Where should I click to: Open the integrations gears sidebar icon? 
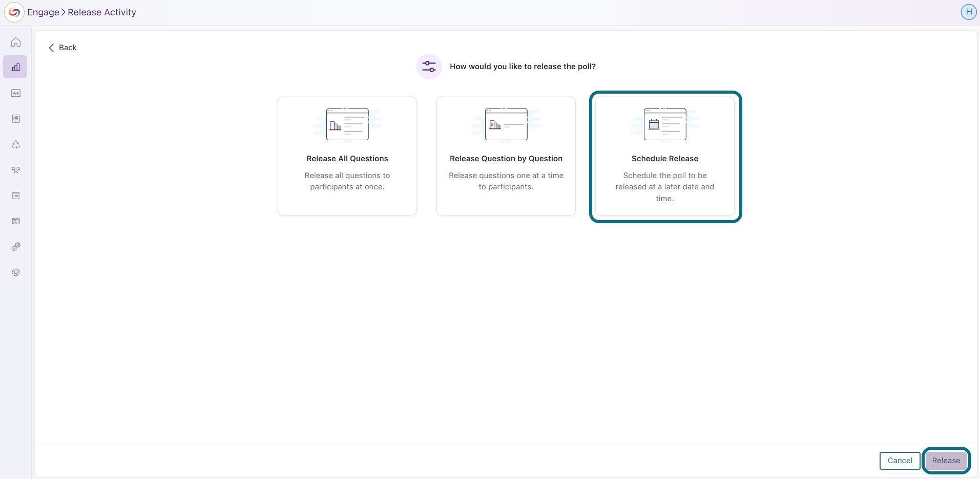[x=16, y=247]
